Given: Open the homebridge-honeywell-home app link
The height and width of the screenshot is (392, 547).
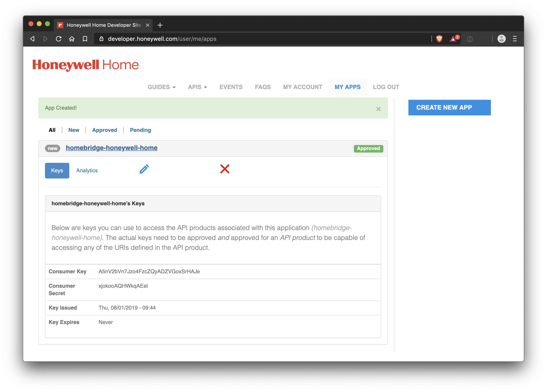Looking at the screenshot, I should point(111,148).
